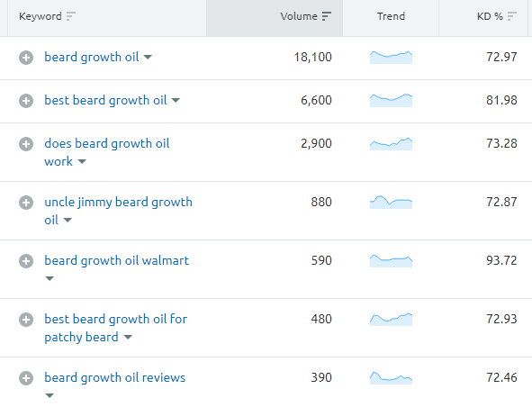Screen dimensions: 532x407
Task: Add 'beard growth oil reviews' via plus icon
Action: [x=26, y=378]
